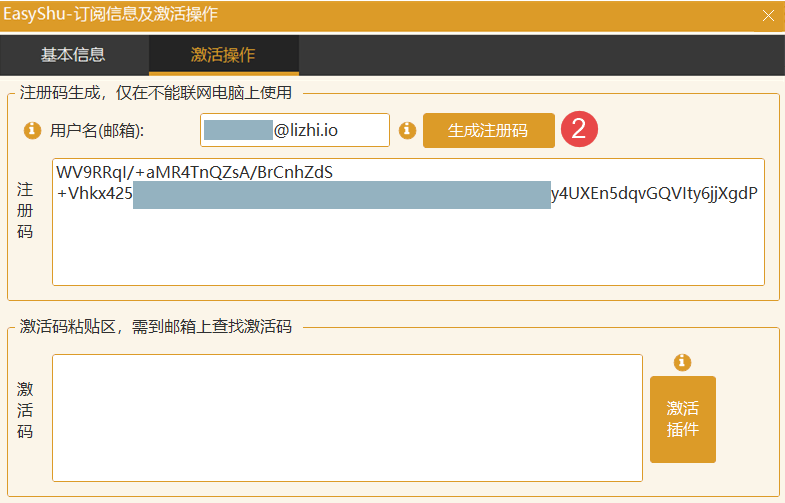Click the info icon beside 用户名 label
This screenshot has width=785, height=503.
32,131
